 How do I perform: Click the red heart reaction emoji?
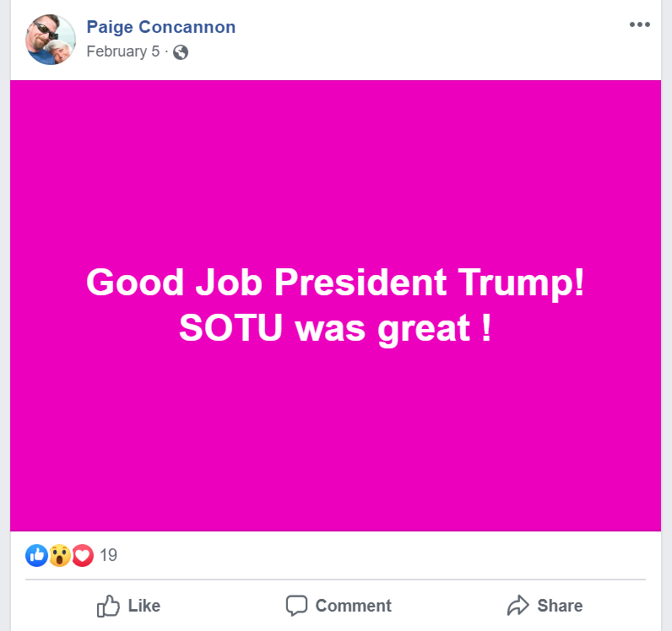(82, 555)
